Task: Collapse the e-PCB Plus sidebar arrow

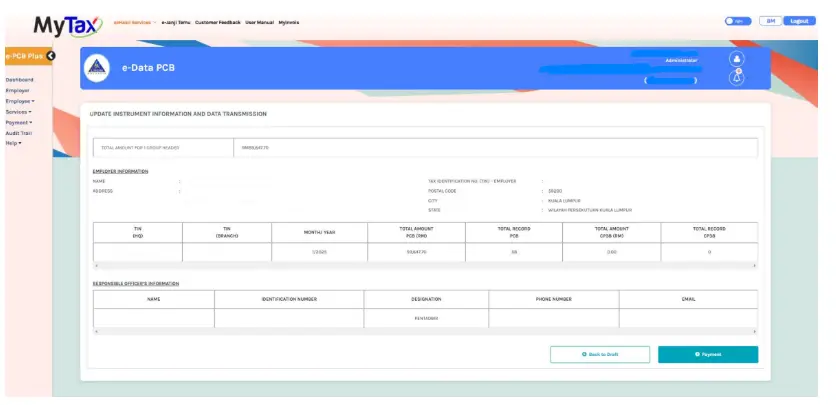Action: click(51, 55)
